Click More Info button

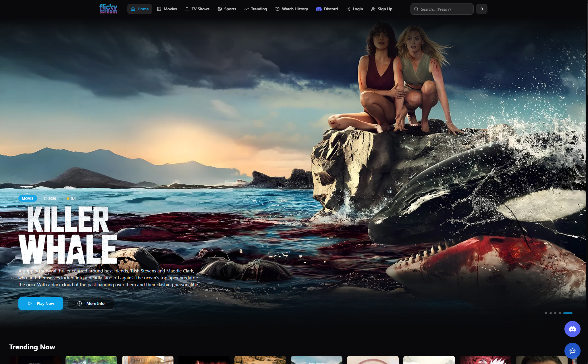point(91,303)
